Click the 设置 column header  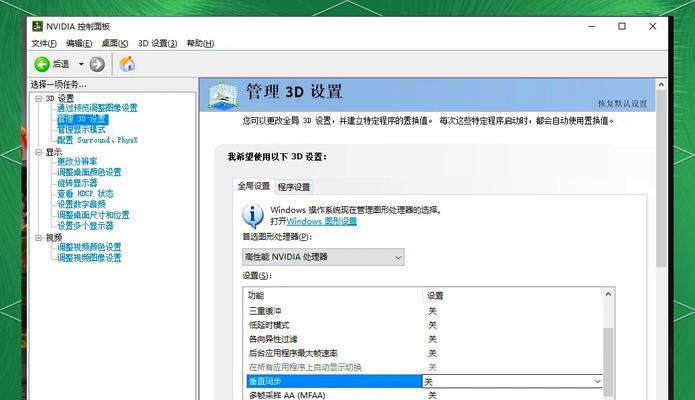tap(513, 296)
